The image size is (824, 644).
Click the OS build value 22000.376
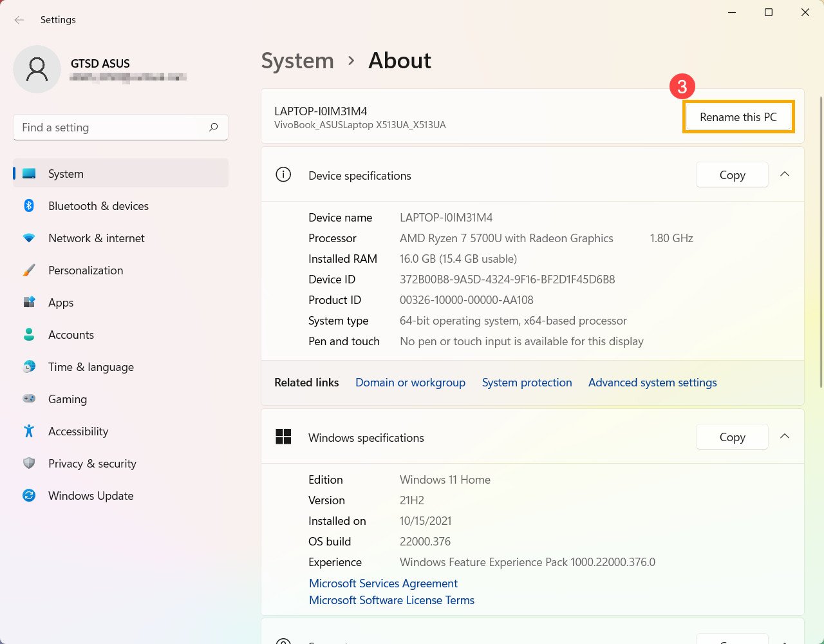click(x=425, y=542)
